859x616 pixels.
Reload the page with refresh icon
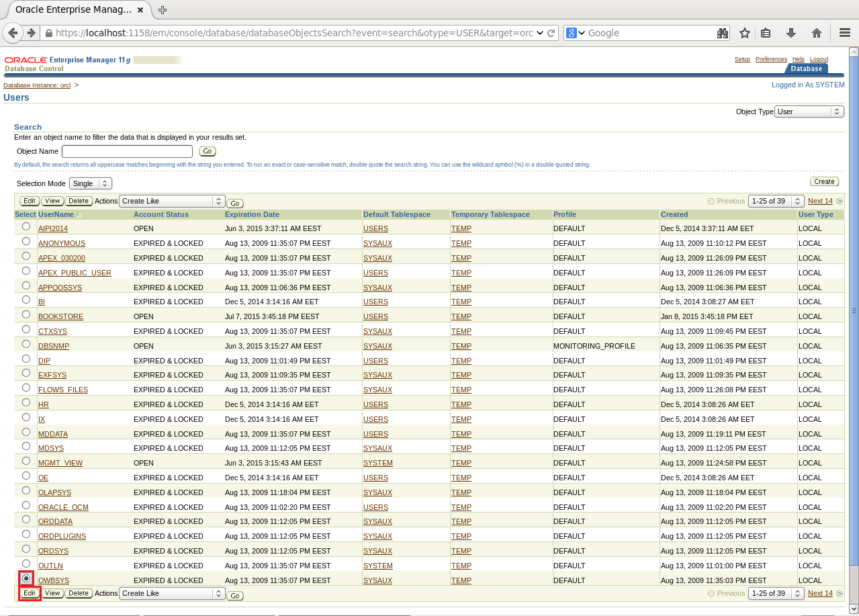tap(551, 33)
